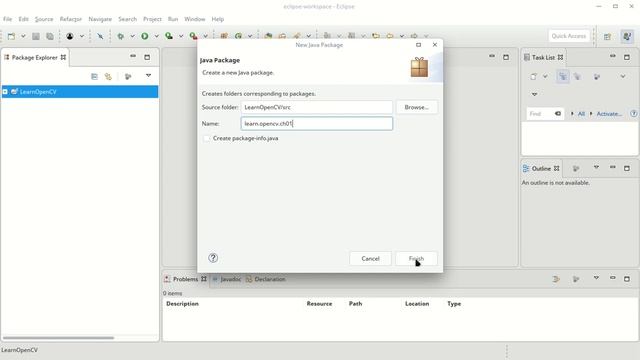Click Cancel in New Java Package dialog
The width and height of the screenshot is (640, 360).
pos(370,258)
